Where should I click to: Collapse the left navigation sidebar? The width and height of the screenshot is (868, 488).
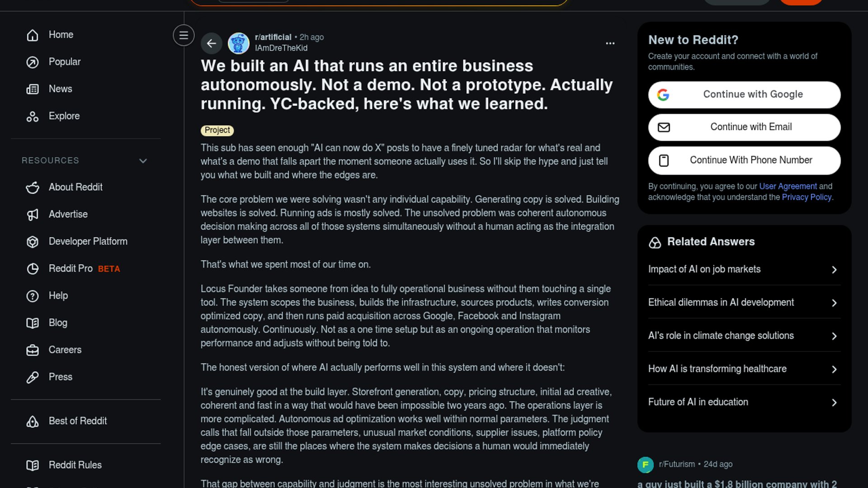(184, 35)
